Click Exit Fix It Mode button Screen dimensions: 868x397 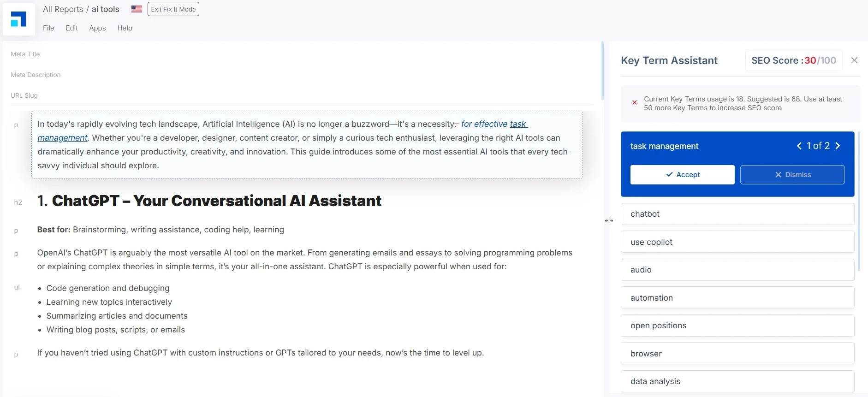173,9
